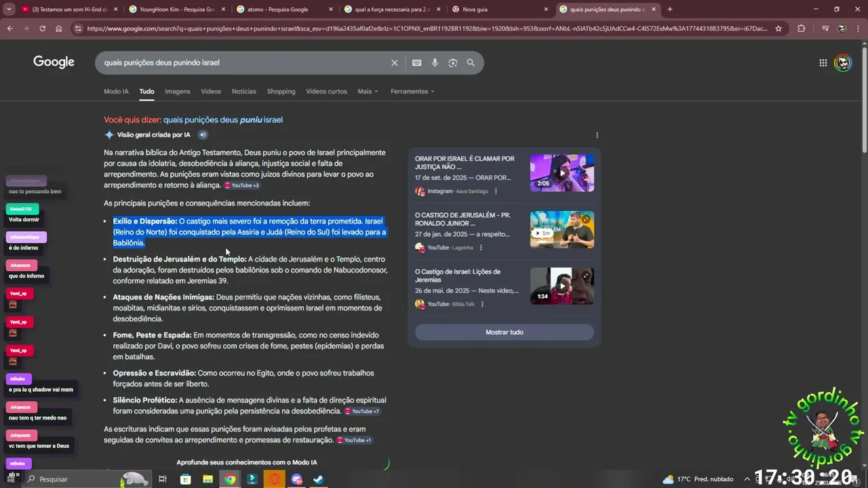Start a voice search with the microphone
The width and height of the screenshot is (868, 488).
(435, 62)
